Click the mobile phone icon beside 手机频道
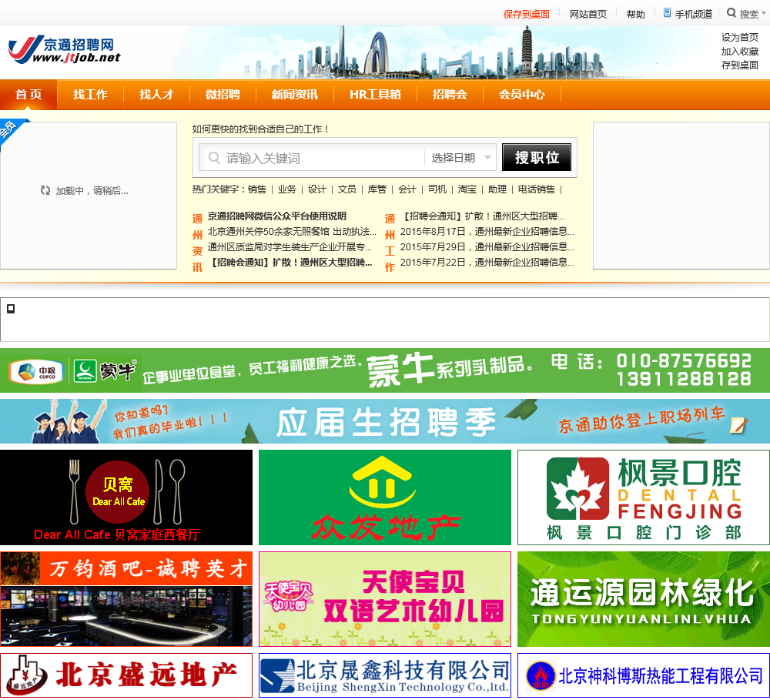Image resolution: width=770 pixels, height=700 pixels. (x=667, y=13)
